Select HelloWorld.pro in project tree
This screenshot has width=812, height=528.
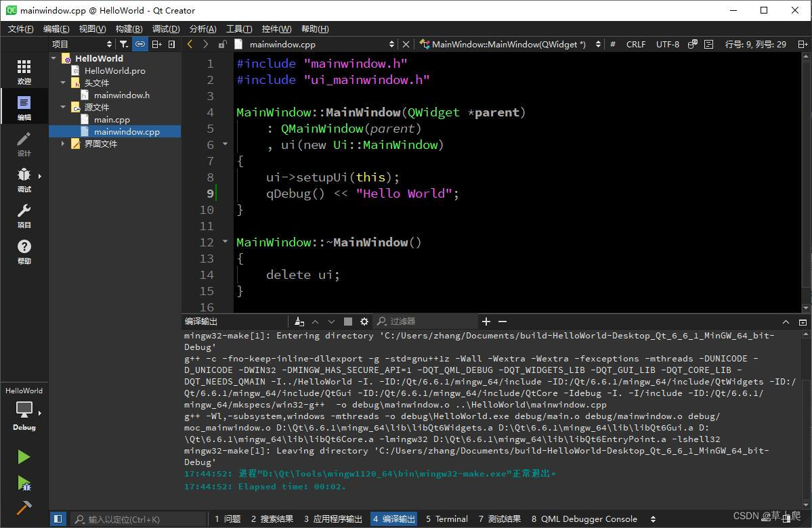[x=115, y=70]
